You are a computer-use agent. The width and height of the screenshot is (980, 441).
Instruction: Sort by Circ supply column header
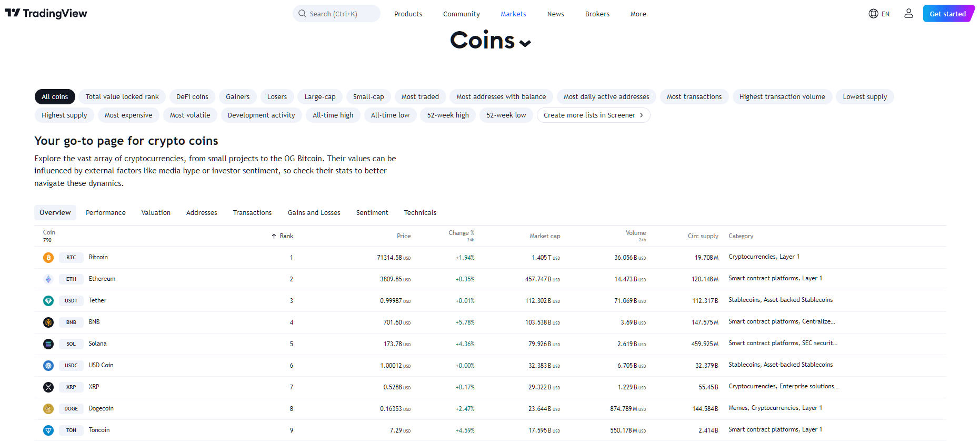(x=703, y=236)
